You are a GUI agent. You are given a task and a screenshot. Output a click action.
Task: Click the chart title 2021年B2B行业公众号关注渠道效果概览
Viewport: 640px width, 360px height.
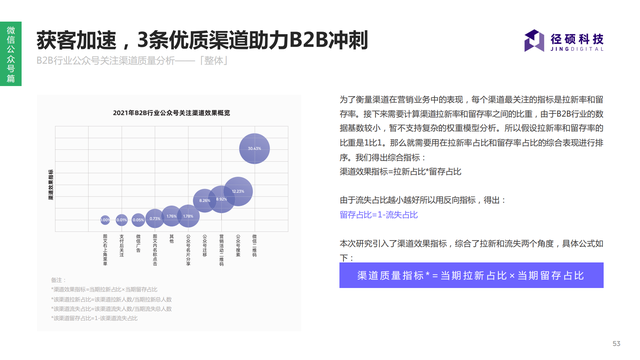(171, 113)
